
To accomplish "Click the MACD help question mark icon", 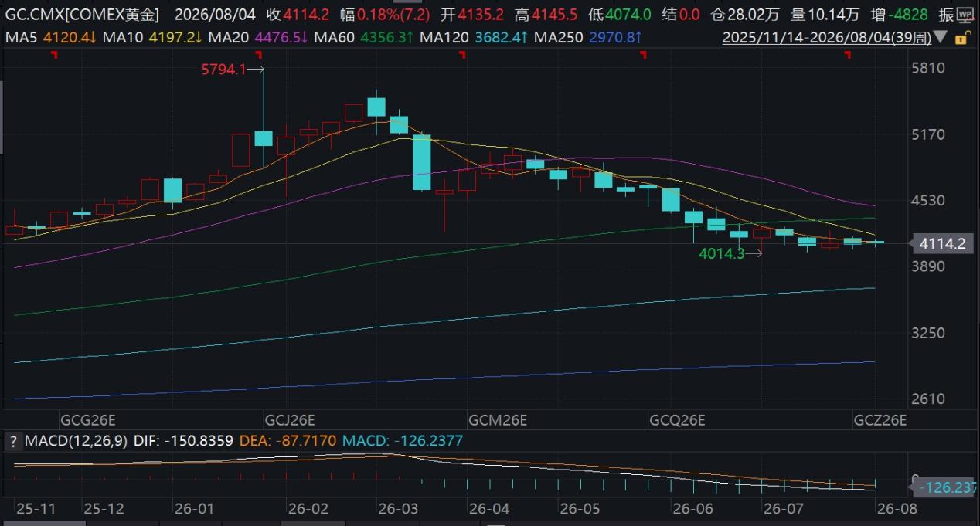I will pos(13,442).
